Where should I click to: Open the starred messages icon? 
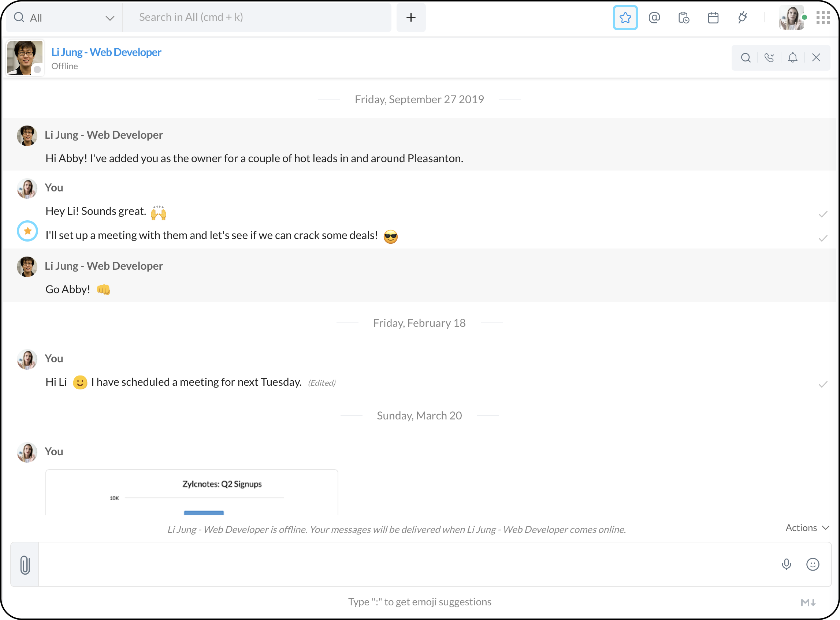pyautogui.click(x=625, y=18)
